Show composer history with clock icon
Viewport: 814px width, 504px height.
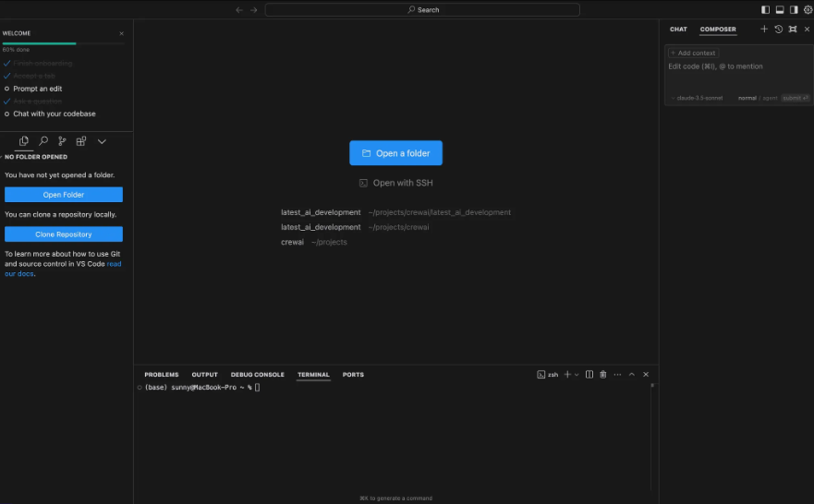coord(778,30)
